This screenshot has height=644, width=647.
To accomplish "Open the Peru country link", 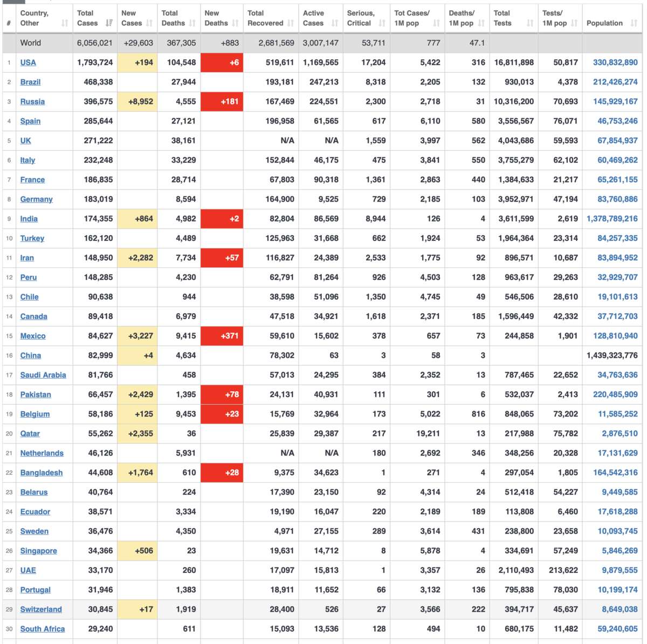I will 29,278.
